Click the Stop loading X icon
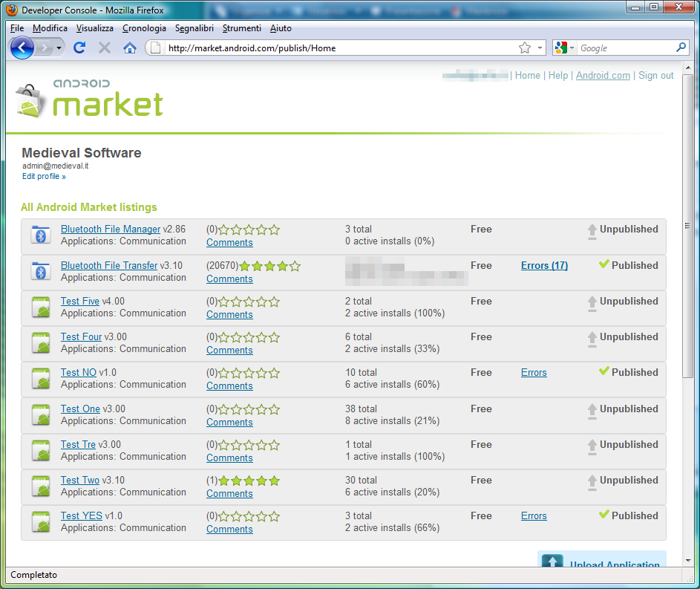 click(105, 48)
